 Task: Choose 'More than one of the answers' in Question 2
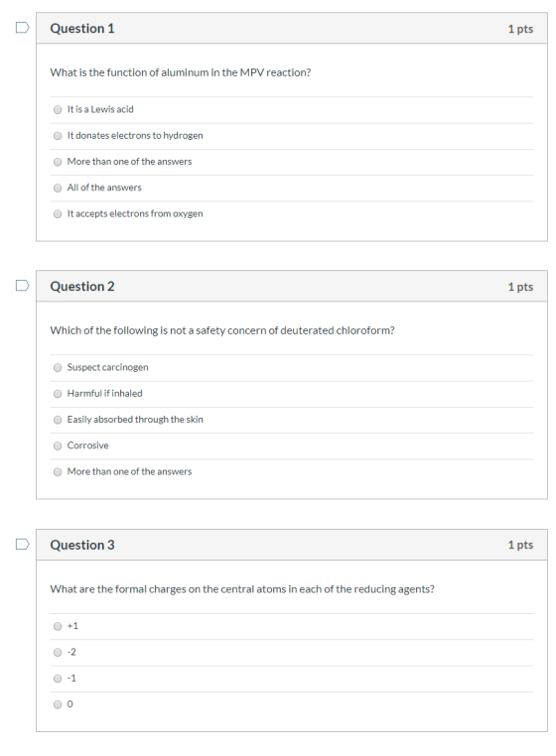tap(58, 471)
